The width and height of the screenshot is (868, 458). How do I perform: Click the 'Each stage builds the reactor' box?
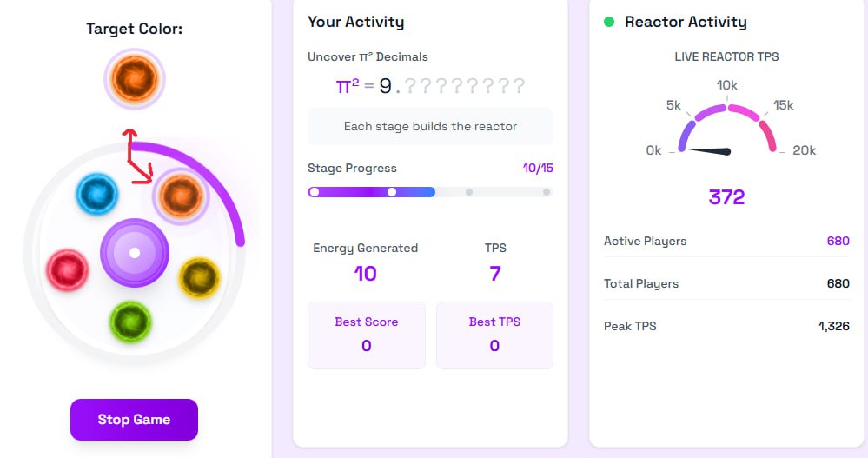pyautogui.click(x=430, y=126)
